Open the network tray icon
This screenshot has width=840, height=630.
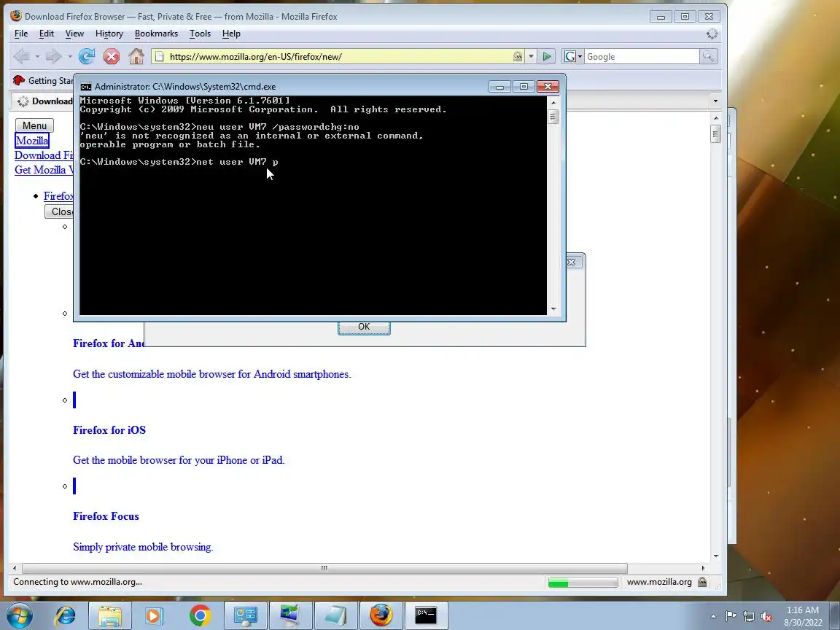click(x=749, y=616)
